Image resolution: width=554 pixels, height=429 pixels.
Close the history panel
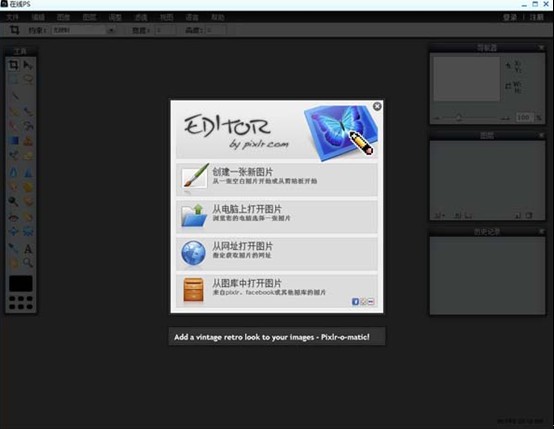click(x=541, y=231)
